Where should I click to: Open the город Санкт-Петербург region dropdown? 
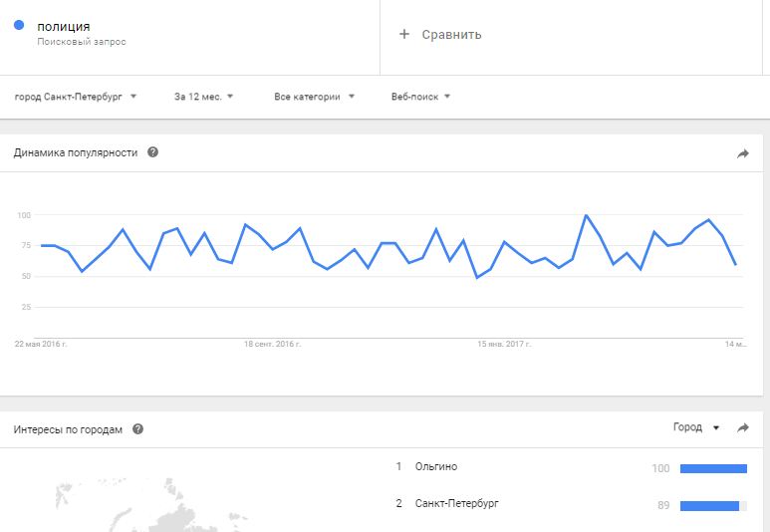pyautogui.click(x=76, y=97)
